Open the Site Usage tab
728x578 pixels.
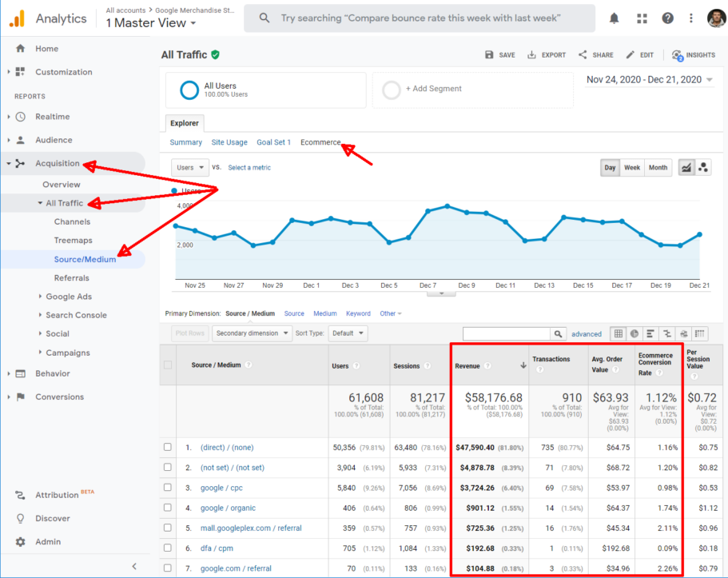tap(229, 142)
